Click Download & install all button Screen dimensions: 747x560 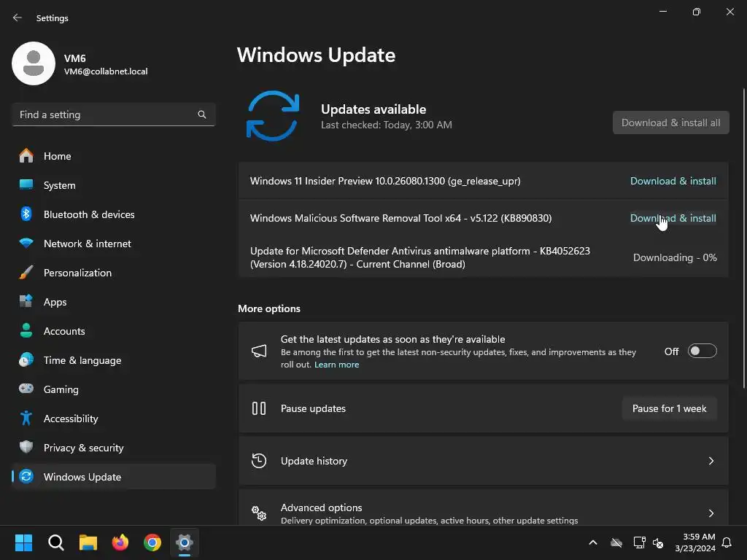point(671,122)
